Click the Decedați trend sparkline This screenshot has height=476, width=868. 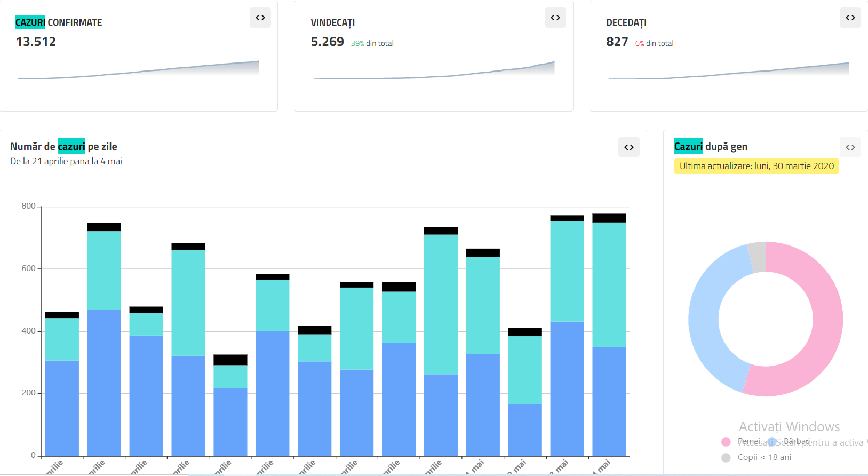(728, 72)
